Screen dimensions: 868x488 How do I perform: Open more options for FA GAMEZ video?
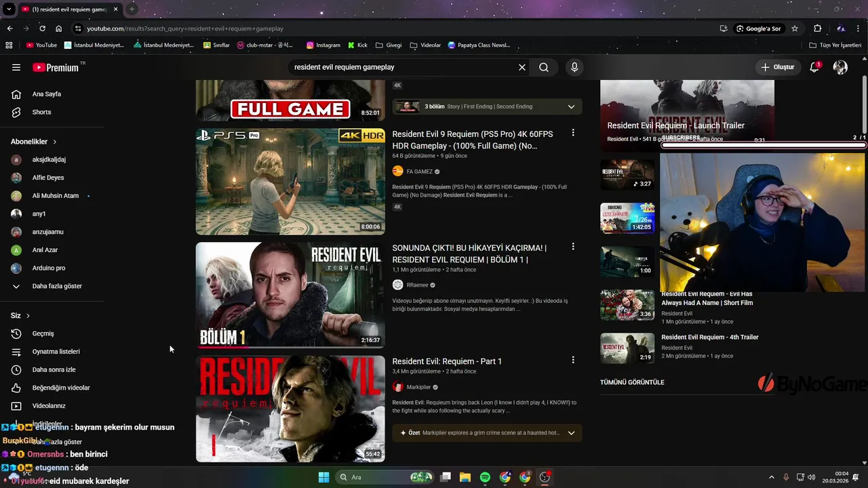coord(573,134)
